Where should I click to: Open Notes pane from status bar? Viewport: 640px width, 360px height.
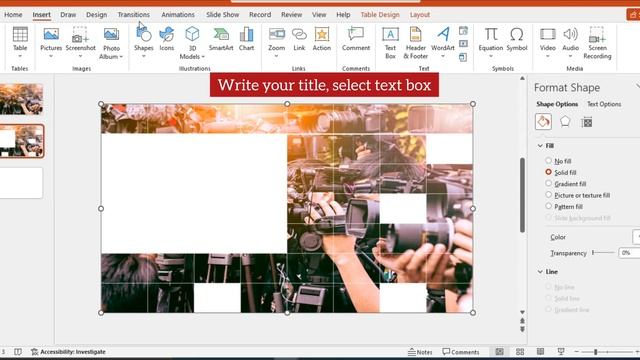click(420, 352)
